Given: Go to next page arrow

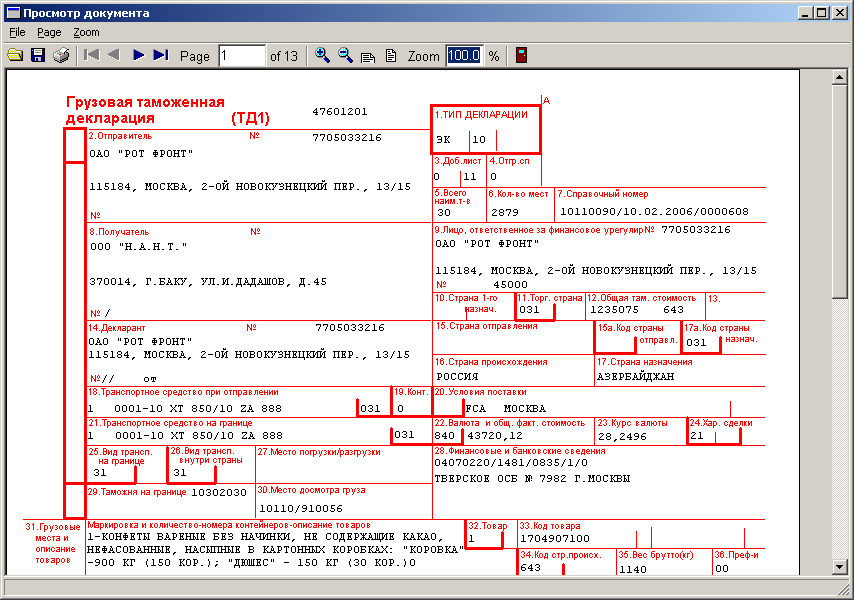Looking at the screenshot, I should tap(138, 55).
